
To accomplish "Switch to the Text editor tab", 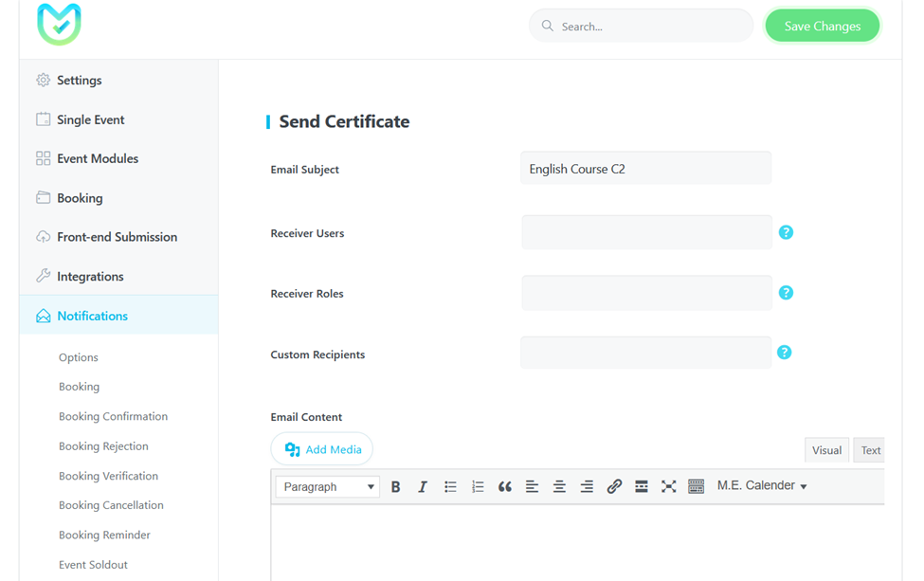I will point(870,450).
